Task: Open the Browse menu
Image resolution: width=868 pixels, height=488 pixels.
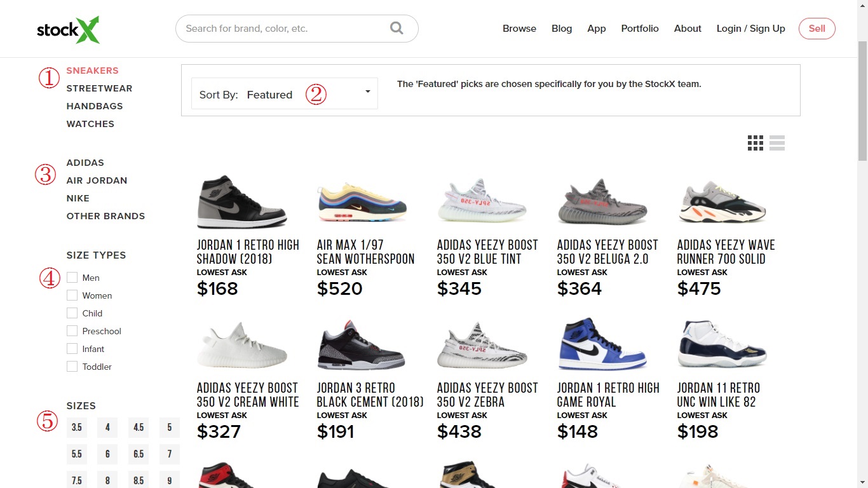Action: 519,29
